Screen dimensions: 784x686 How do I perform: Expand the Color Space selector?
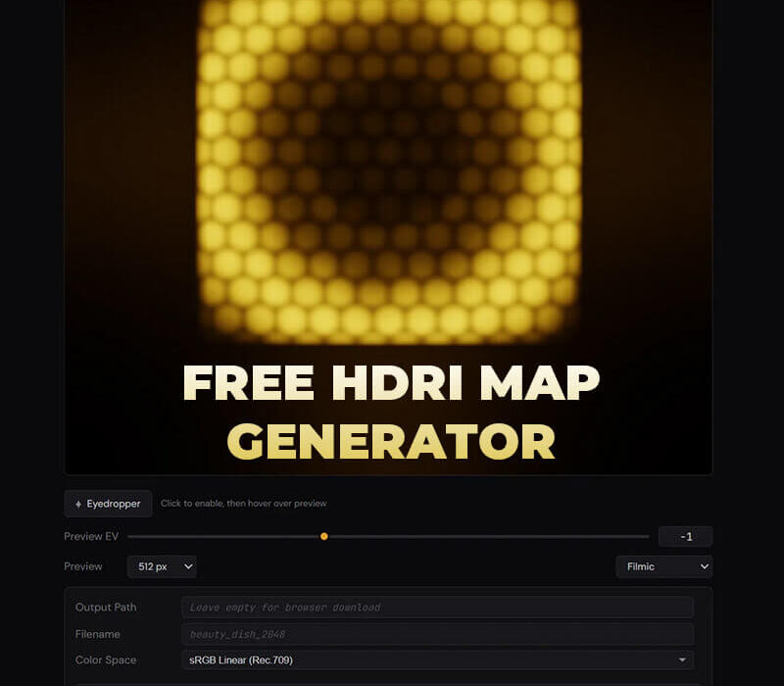pyautogui.click(x=438, y=660)
